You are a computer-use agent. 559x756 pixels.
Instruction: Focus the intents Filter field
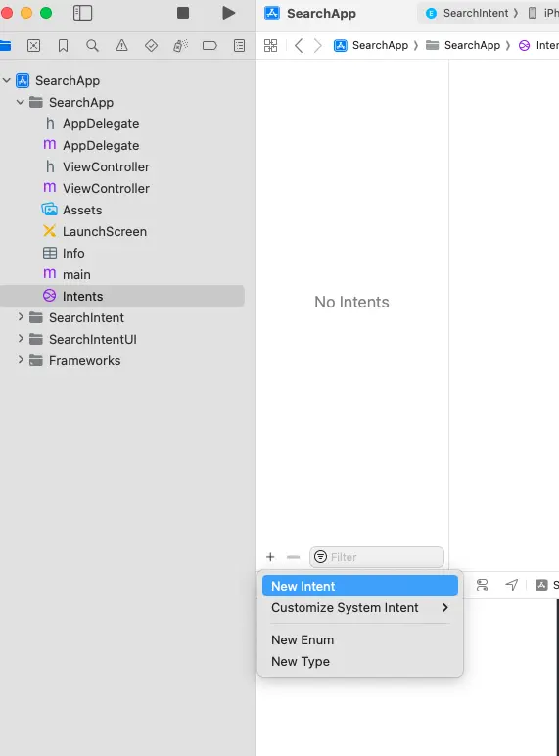(x=376, y=557)
